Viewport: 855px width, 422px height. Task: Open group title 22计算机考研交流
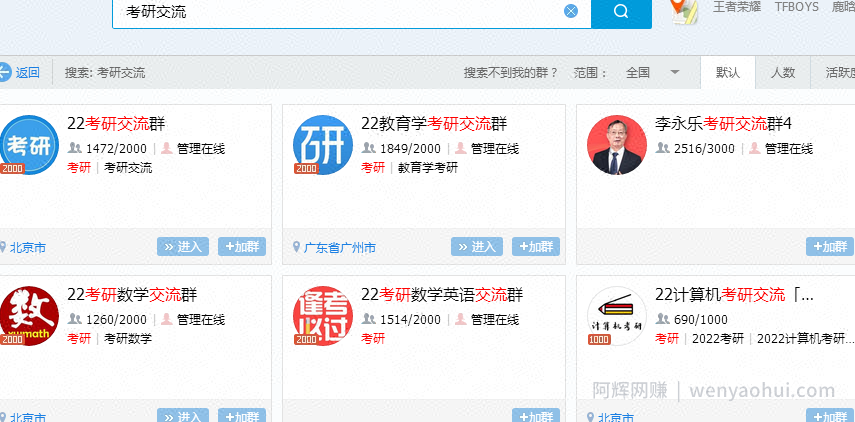click(x=734, y=295)
